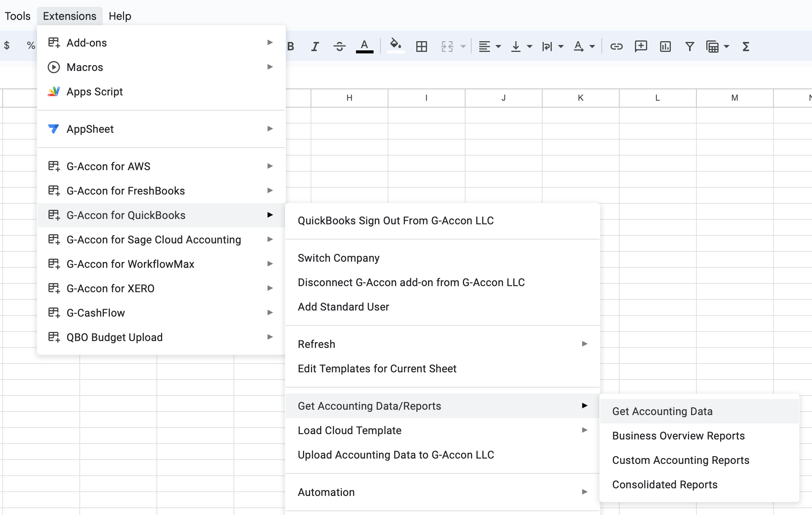The image size is (812, 515).
Task: Select column I header
Action: 427,98
